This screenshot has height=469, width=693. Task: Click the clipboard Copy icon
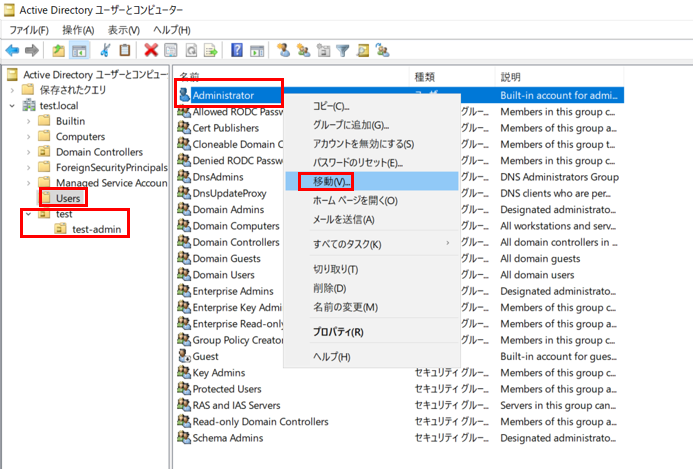(x=125, y=50)
